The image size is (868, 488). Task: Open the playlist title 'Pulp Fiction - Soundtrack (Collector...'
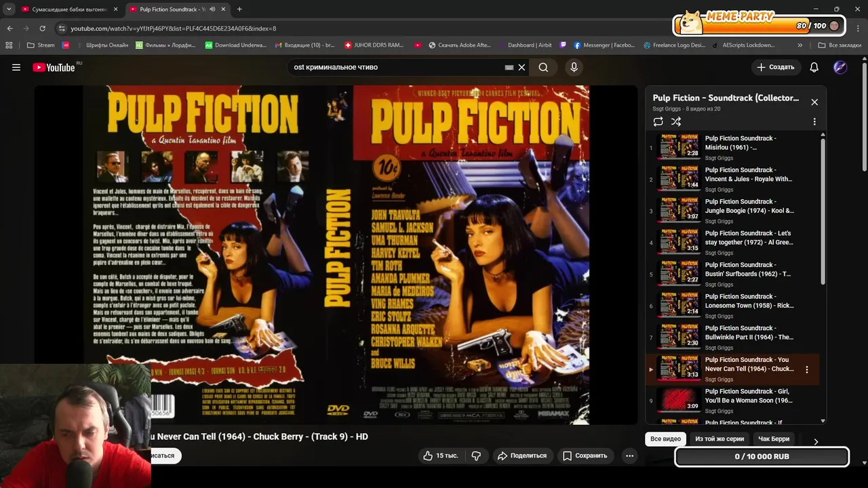(x=726, y=98)
